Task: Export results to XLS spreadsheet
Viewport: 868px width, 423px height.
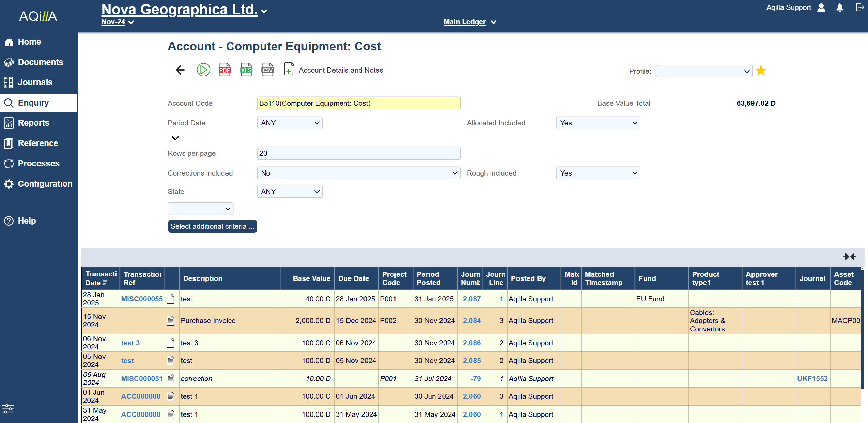Action: click(x=246, y=70)
